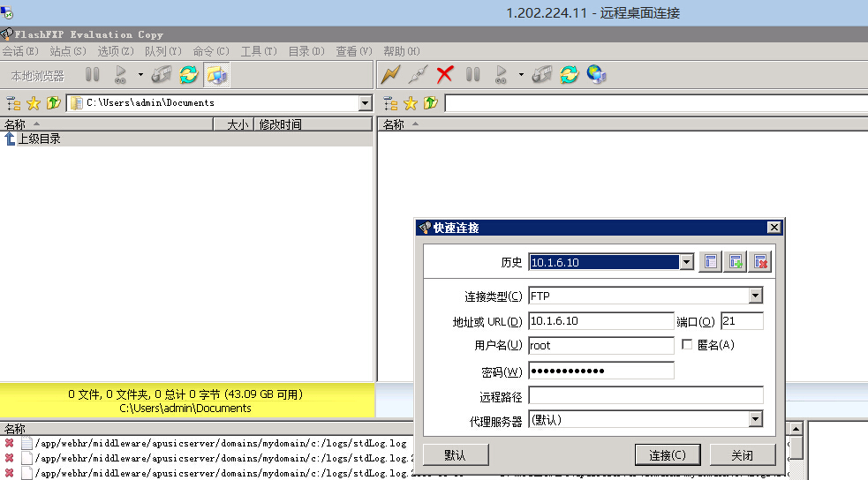The height and width of the screenshot is (480, 868).
Task: Open the 站点 menu
Action: [67, 51]
